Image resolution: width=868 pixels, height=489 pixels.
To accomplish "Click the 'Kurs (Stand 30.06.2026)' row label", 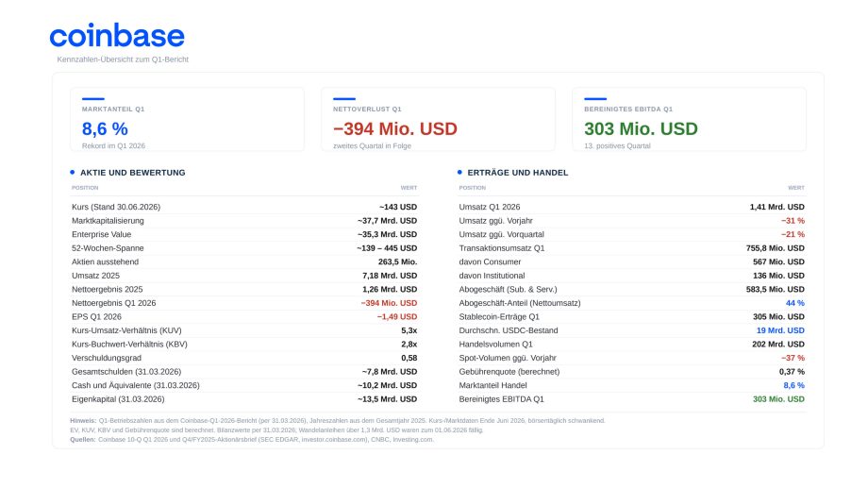I will click(x=116, y=207).
